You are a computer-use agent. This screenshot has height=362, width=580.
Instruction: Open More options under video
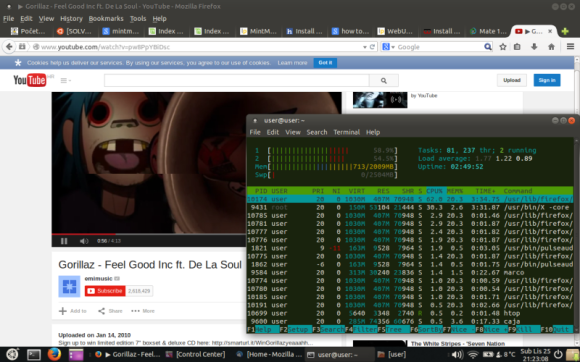pyautogui.click(x=143, y=311)
